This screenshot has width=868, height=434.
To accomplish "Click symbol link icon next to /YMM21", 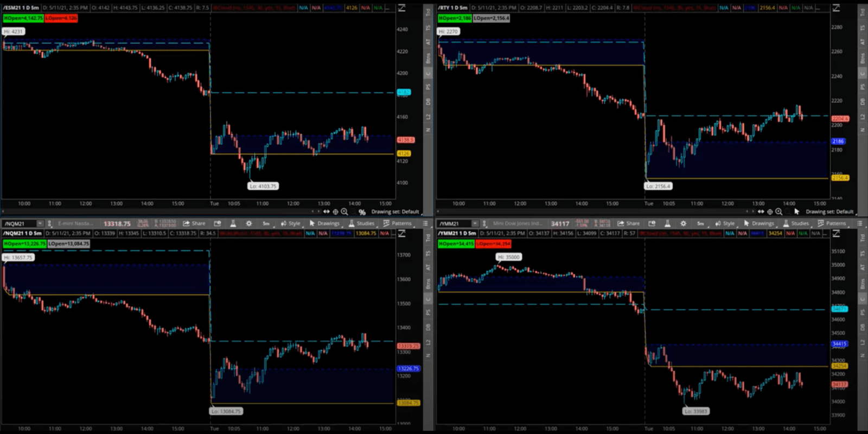I will tap(484, 224).
